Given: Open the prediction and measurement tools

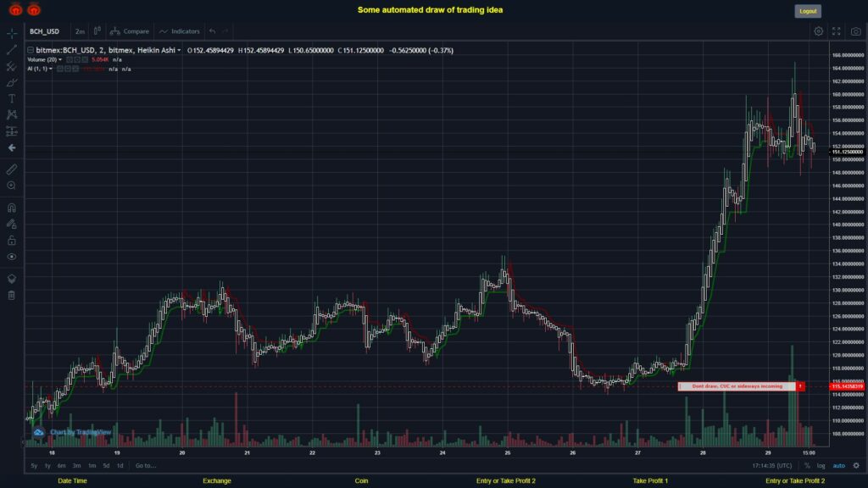Looking at the screenshot, I should coord(12,131).
